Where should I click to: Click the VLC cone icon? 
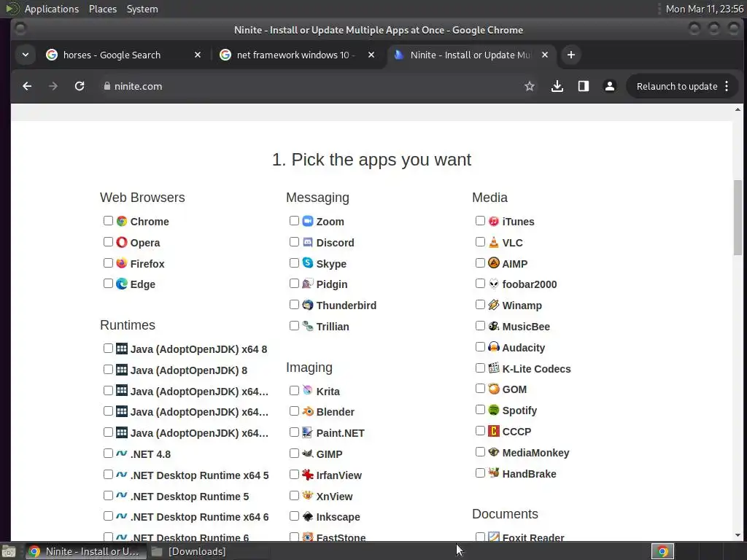pyautogui.click(x=494, y=242)
